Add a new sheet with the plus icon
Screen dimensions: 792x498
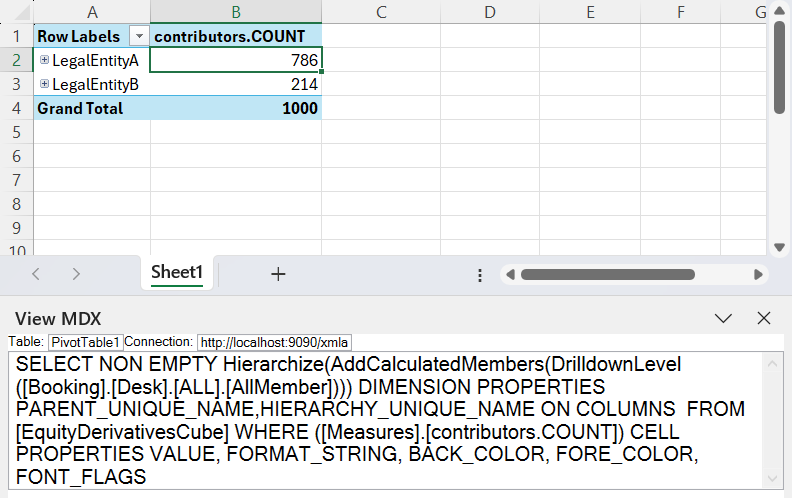click(x=278, y=273)
